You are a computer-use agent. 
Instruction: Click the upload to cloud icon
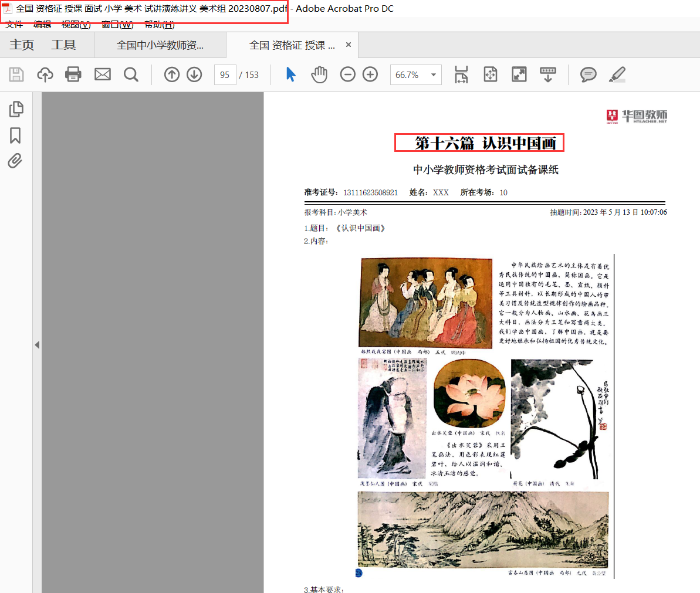click(x=45, y=74)
